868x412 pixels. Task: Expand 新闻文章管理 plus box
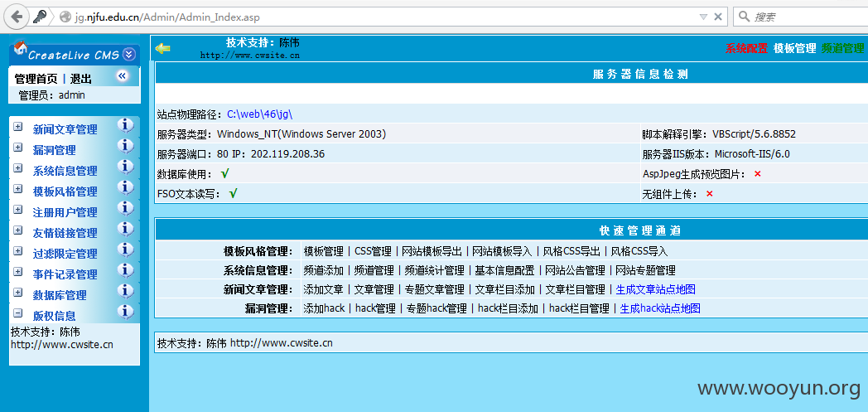(17, 127)
